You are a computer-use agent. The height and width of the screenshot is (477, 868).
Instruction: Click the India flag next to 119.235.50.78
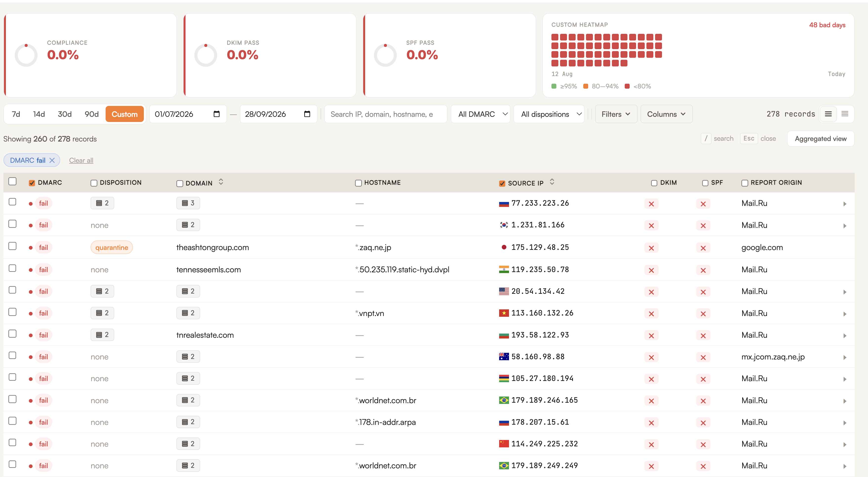(x=504, y=269)
